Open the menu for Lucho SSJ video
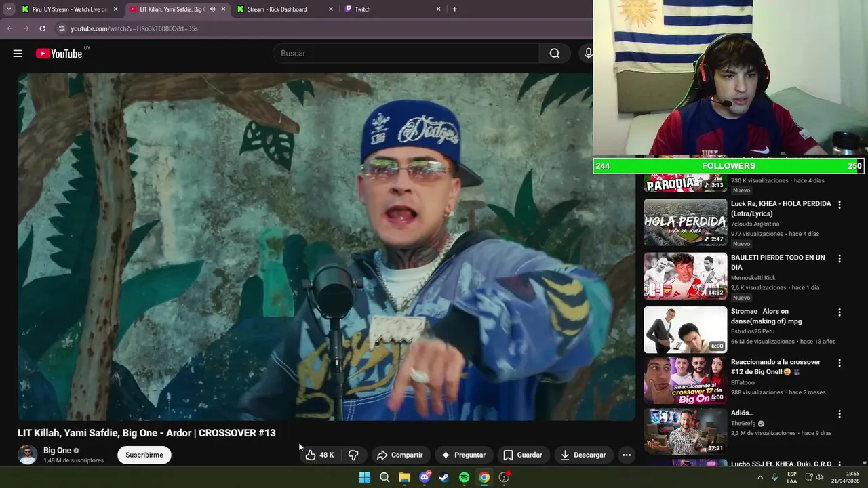This screenshot has width=868, height=488. click(840, 465)
